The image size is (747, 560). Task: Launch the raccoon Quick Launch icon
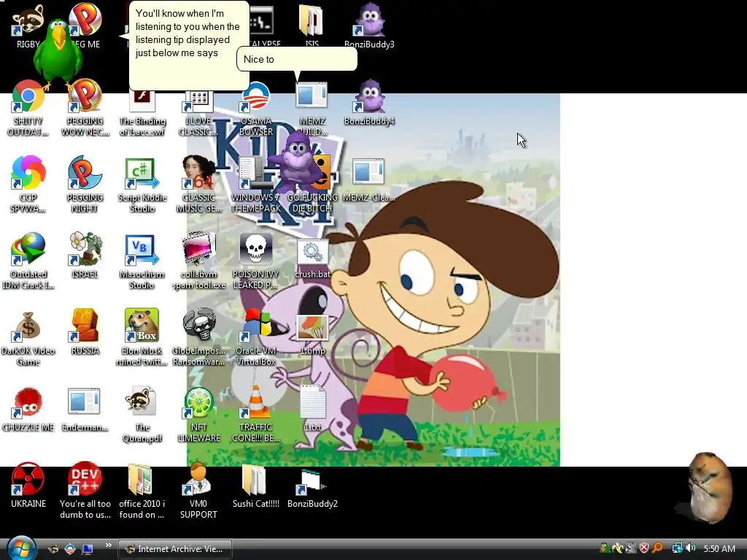[53, 549]
